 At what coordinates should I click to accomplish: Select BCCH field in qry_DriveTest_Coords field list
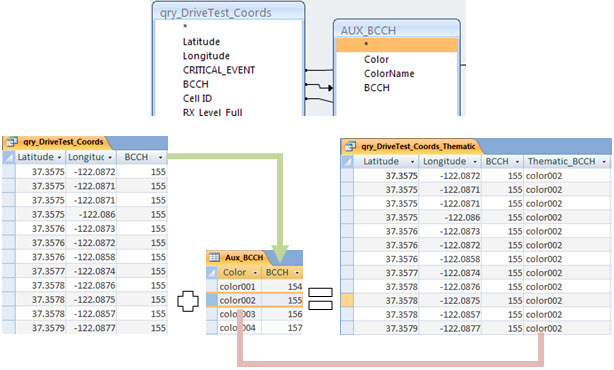coord(195,84)
